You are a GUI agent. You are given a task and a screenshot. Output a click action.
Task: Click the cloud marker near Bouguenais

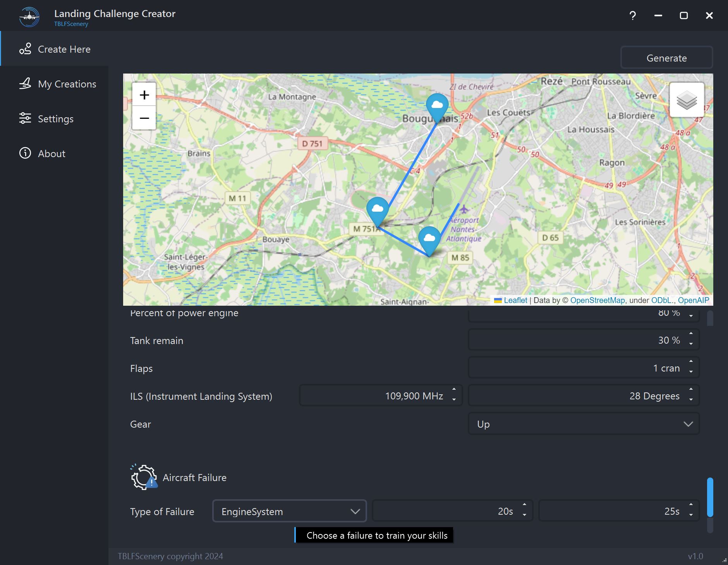tap(437, 106)
